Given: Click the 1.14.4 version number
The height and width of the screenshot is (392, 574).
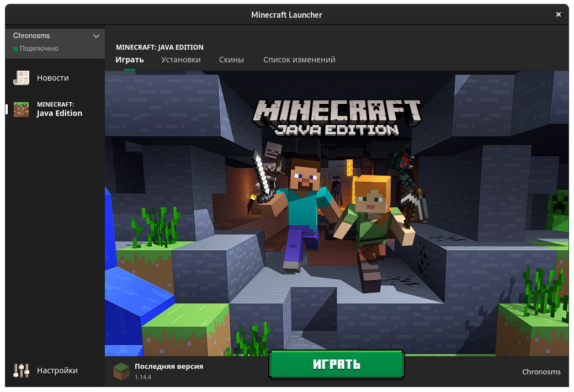Looking at the screenshot, I should [x=143, y=377].
